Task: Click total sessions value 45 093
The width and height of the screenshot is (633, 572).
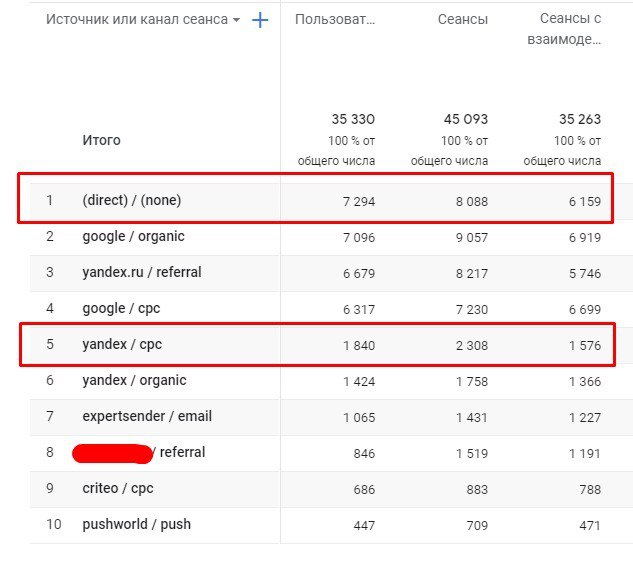Action: (x=466, y=119)
